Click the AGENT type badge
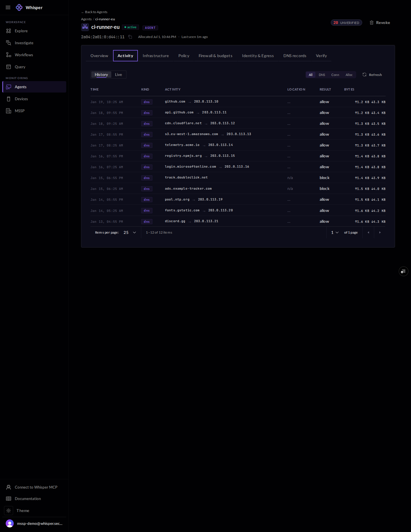The height and width of the screenshot is (532, 411). pos(150,28)
